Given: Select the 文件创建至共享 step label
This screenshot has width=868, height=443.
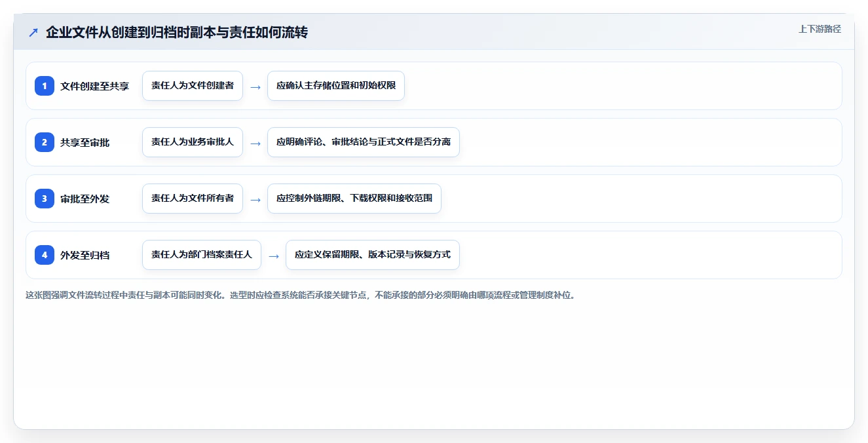Looking at the screenshot, I should [x=94, y=86].
